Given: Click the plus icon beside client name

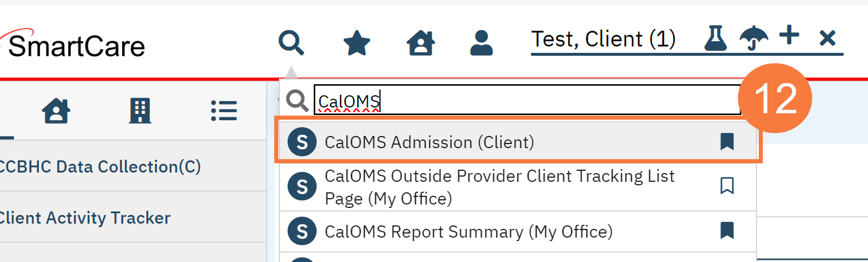Looking at the screenshot, I should point(789,37).
